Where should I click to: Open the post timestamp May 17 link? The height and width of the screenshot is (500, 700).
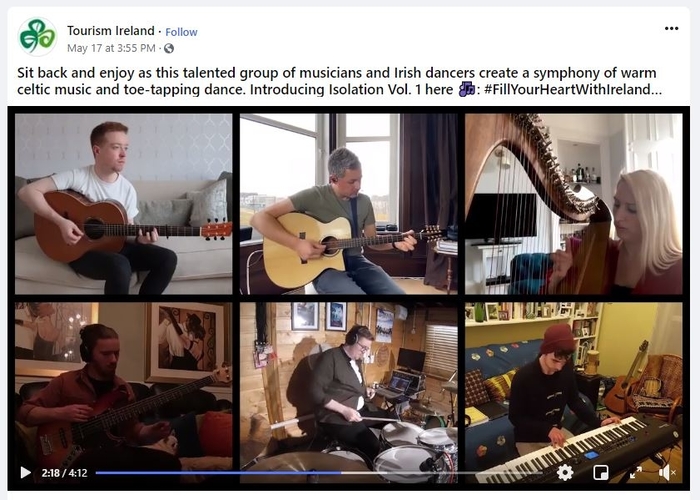pos(111,48)
